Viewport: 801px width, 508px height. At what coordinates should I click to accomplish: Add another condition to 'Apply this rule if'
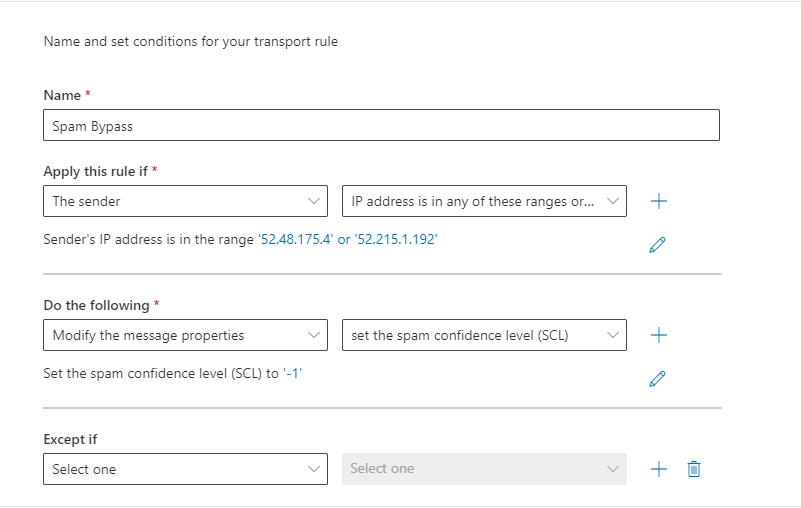[658, 201]
